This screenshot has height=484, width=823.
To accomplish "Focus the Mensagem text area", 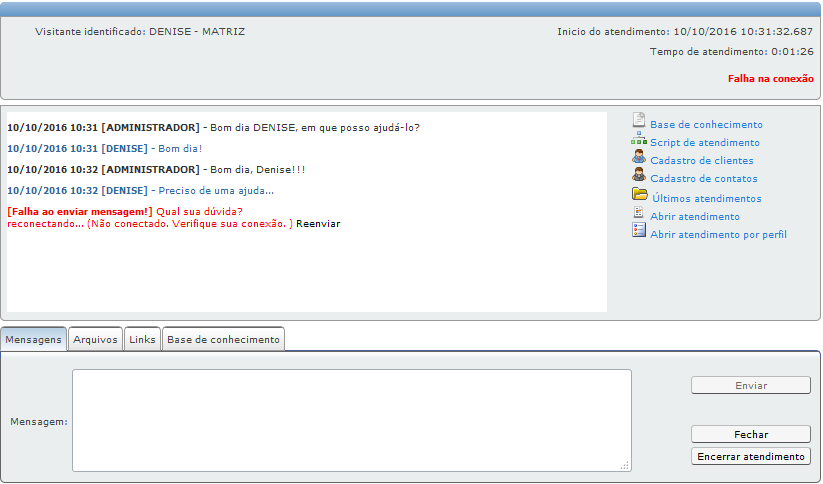I will pos(351,420).
